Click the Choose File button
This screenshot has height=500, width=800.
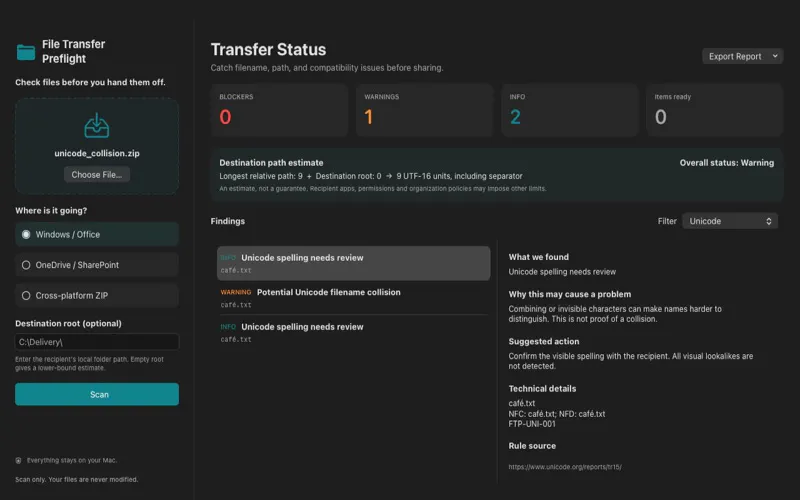[x=97, y=174]
